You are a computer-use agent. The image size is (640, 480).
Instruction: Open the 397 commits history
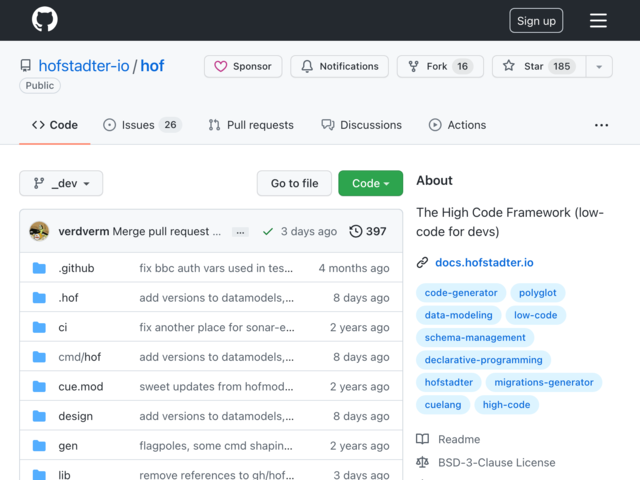(x=367, y=231)
